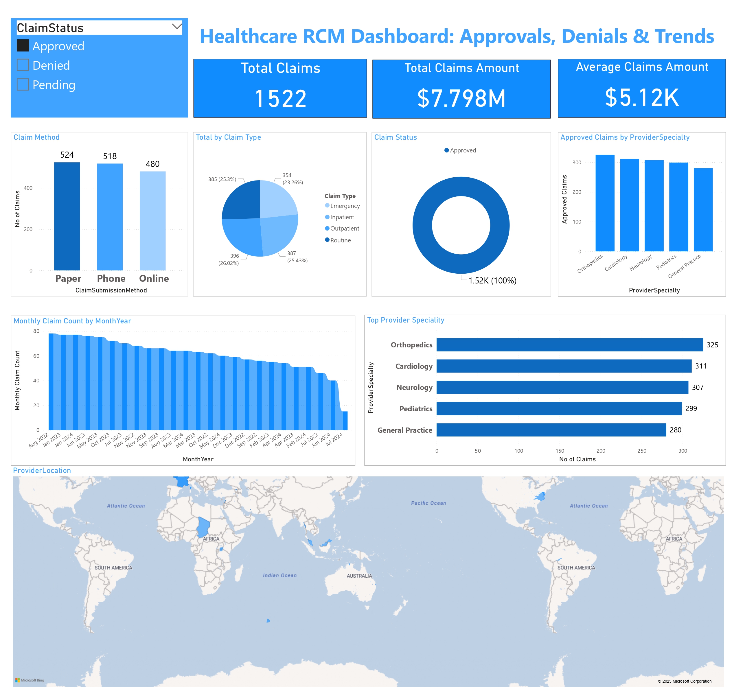Viewport: 745px width, 700px height.
Task: Click the Total by Claim Type title
Action: click(228, 137)
